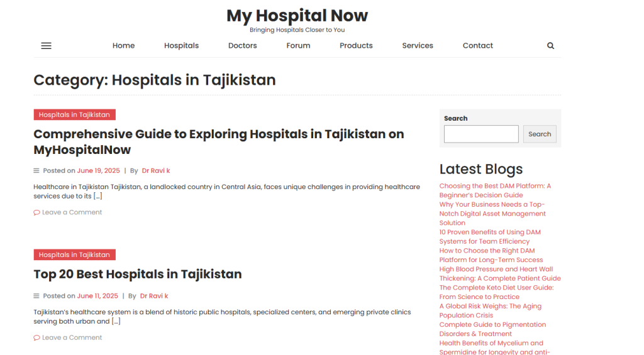The image size is (644, 355).
Task: Go to the Home menu item
Action: 124,46
